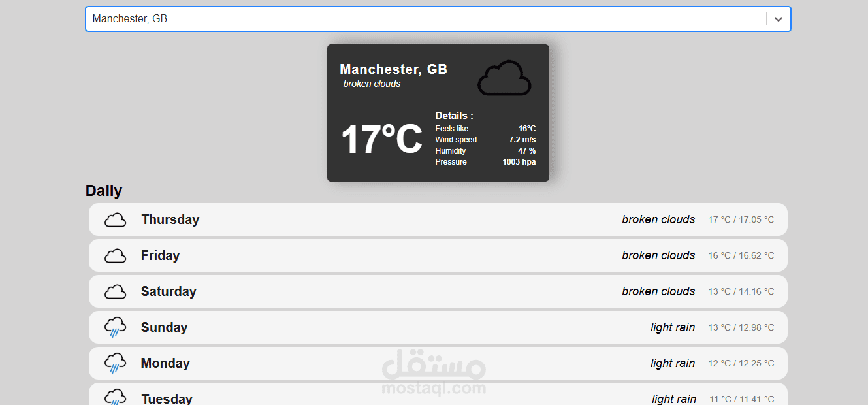Expand the Sunday forecast row

(x=438, y=327)
